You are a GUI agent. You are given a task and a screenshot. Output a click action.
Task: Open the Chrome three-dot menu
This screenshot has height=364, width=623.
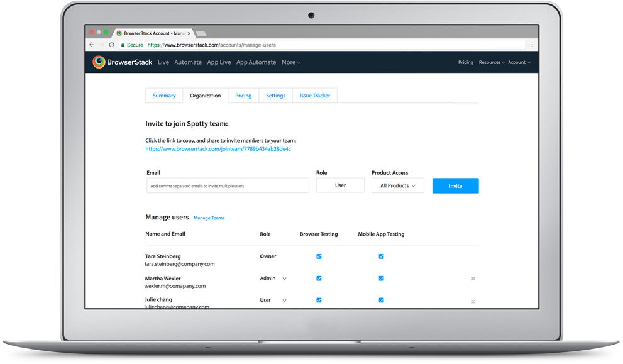pyautogui.click(x=532, y=45)
